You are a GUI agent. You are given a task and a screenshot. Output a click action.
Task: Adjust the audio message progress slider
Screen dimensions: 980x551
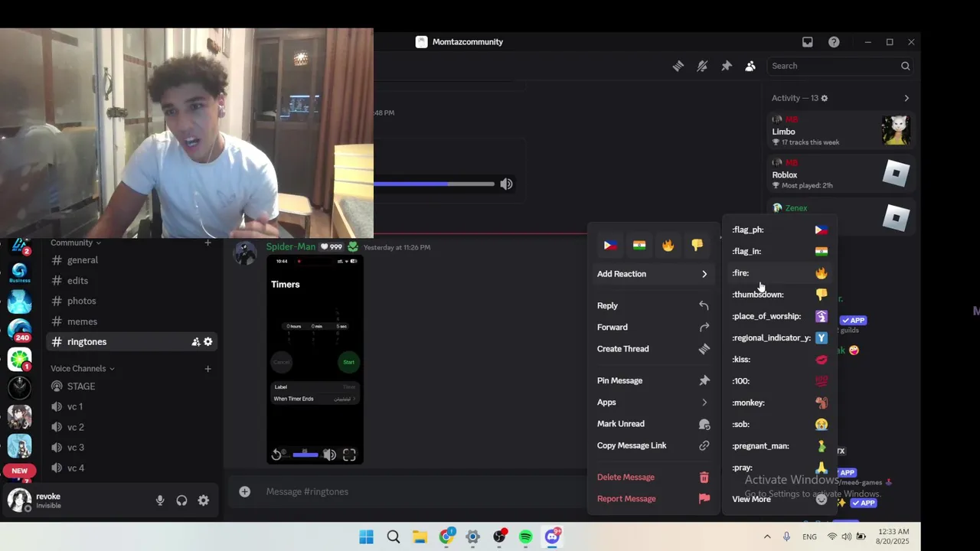pos(434,184)
